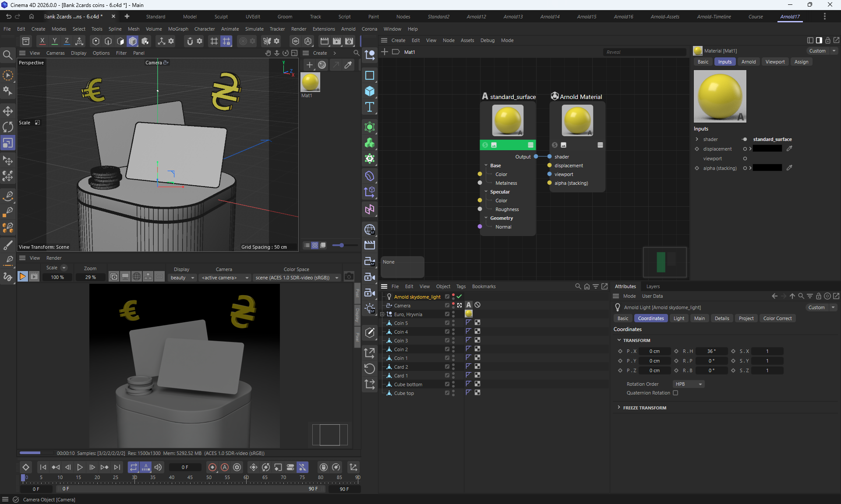Click the Text spline tool icon
Image resolution: width=841 pixels, height=504 pixels.
point(370,107)
